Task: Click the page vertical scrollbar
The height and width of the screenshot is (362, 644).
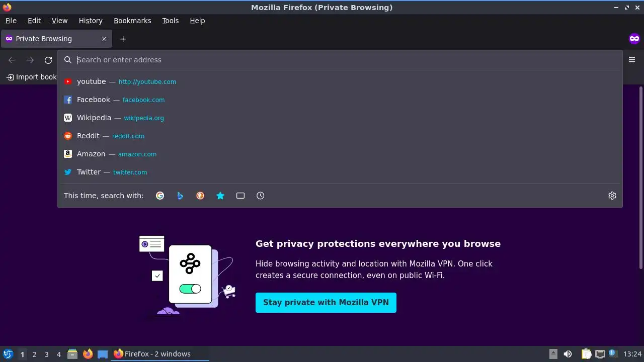Action: pos(641,178)
